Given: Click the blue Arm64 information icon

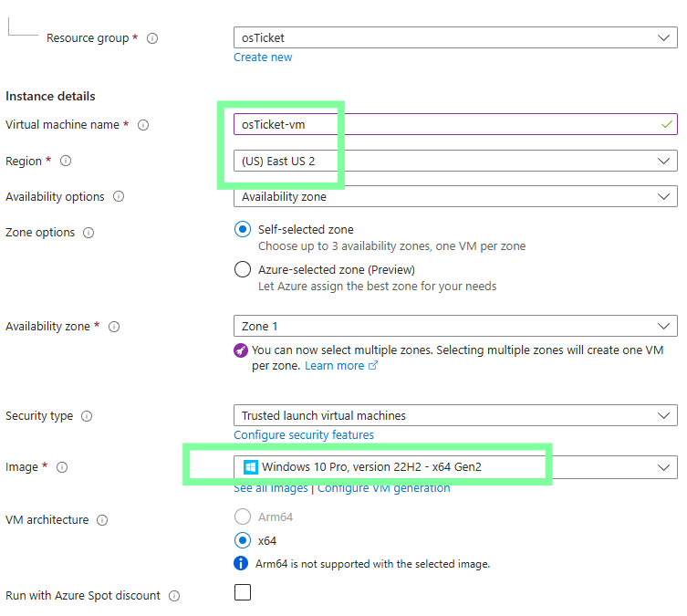Looking at the screenshot, I should coord(241,563).
